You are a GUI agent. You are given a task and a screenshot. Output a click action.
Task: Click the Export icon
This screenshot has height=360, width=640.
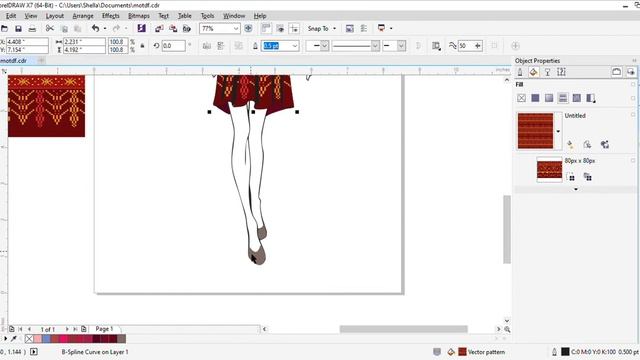173,29
